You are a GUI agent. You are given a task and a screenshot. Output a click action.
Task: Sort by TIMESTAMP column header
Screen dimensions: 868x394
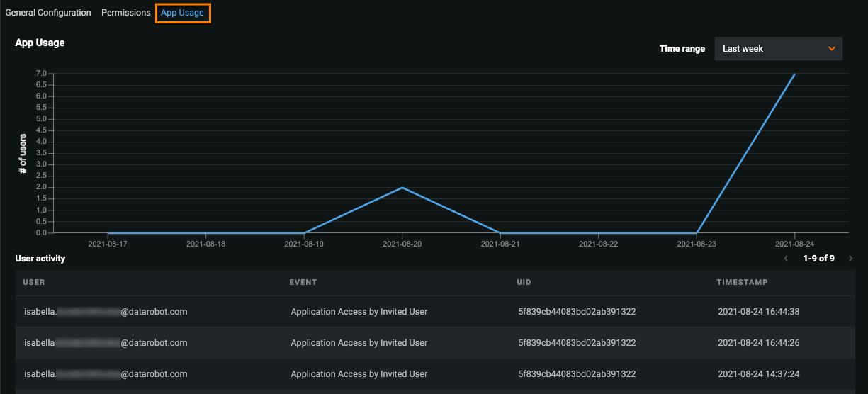(742, 282)
